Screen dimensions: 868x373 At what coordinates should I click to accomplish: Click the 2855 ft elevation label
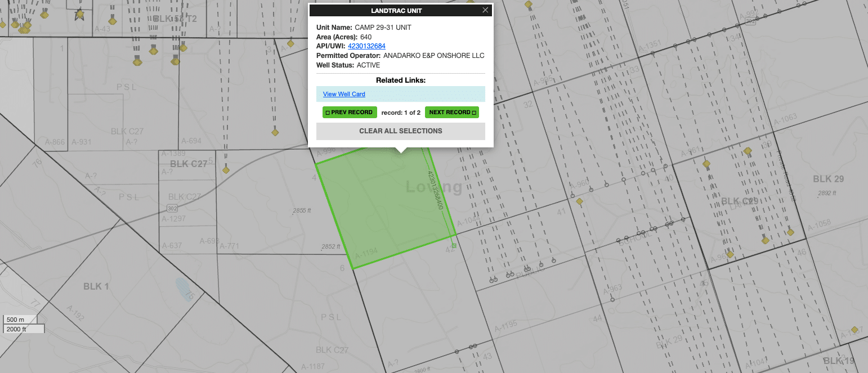(302, 211)
